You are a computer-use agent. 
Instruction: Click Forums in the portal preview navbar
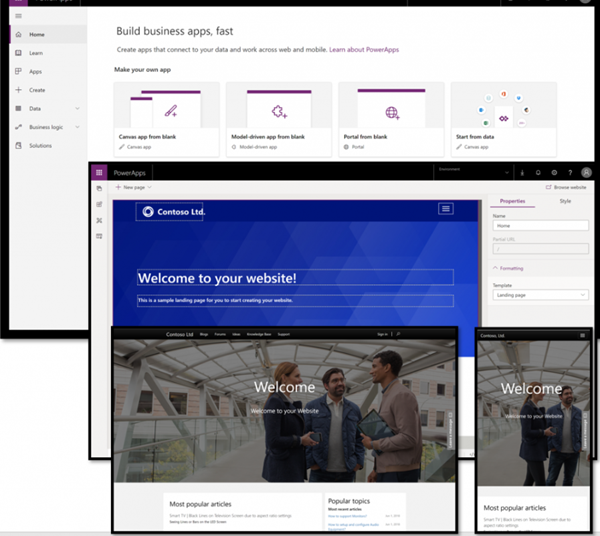220,334
